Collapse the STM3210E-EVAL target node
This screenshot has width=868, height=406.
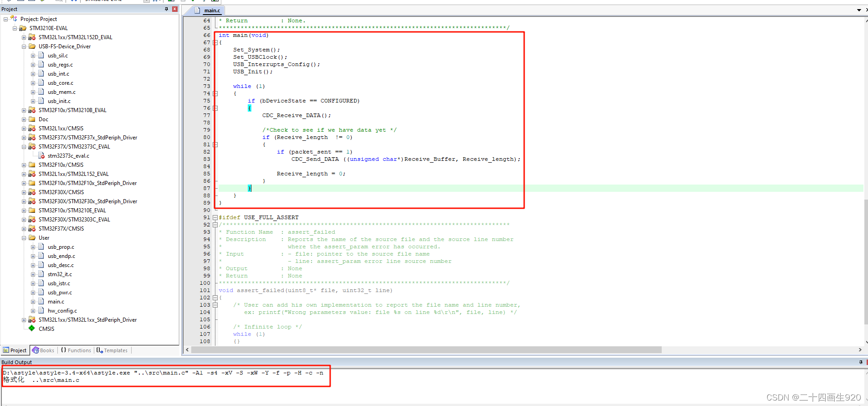click(15, 28)
